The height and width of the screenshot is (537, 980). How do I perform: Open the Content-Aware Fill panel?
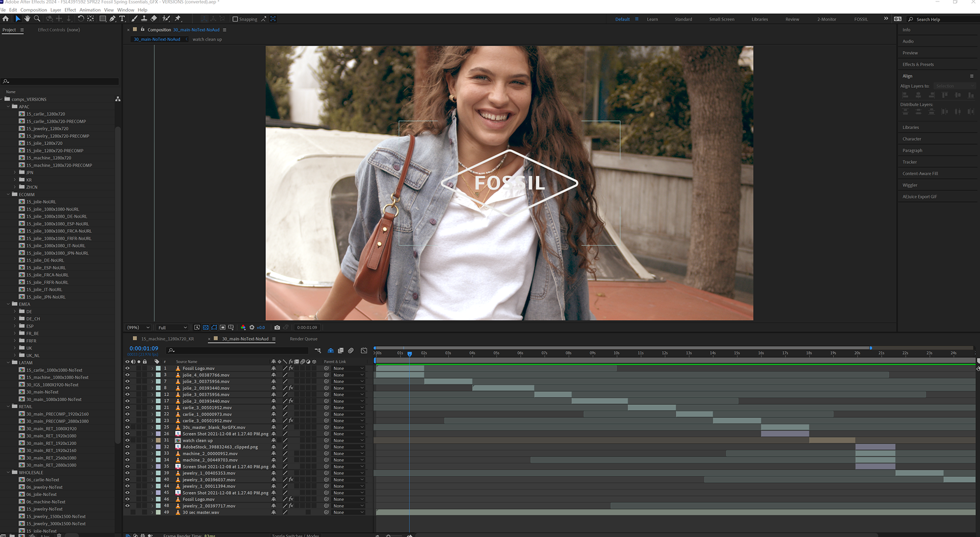coord(920,174)
